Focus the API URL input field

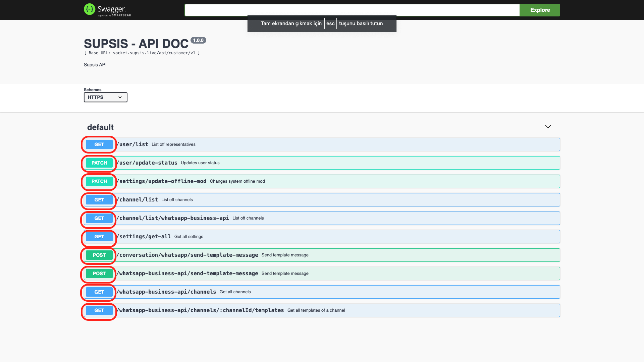pyautogui.click(x=352, y=10)
